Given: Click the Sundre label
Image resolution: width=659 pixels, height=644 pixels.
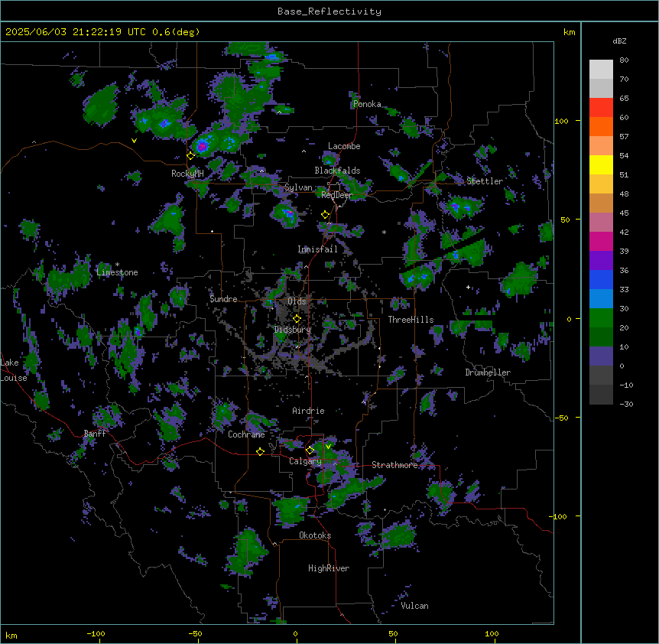Looking at the screenshot, I should tap(223, 299).
